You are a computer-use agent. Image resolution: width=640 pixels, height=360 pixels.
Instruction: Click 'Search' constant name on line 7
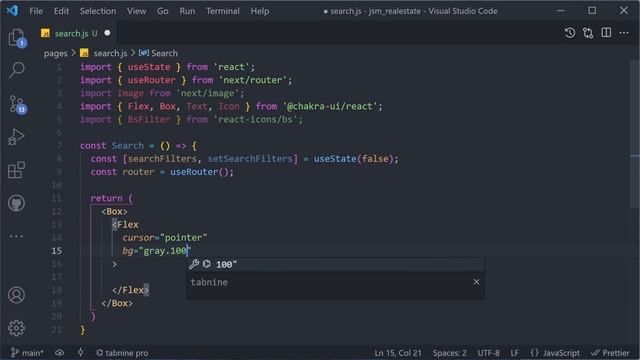(128, 146)
